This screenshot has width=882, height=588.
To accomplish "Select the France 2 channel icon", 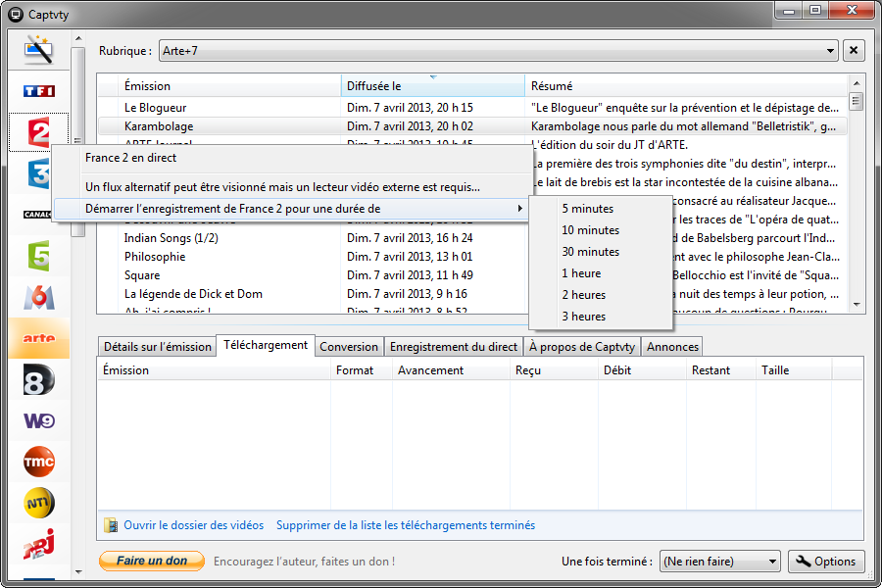I will (x=39, y=132).
